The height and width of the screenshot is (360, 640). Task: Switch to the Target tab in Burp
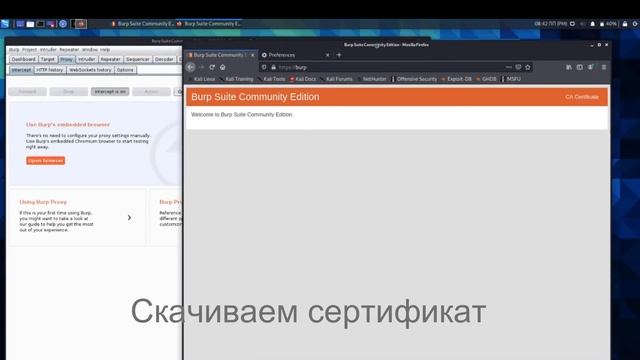(x=48, y=59)
